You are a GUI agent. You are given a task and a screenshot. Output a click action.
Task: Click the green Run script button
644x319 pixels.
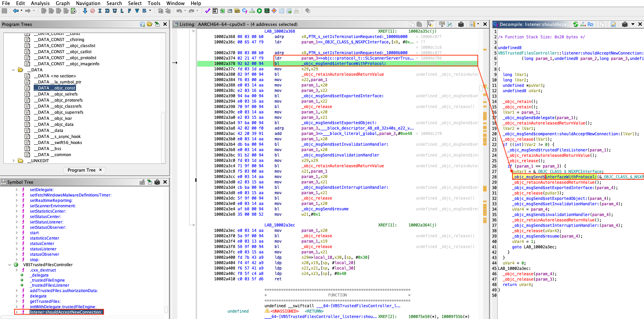(259, 11)
